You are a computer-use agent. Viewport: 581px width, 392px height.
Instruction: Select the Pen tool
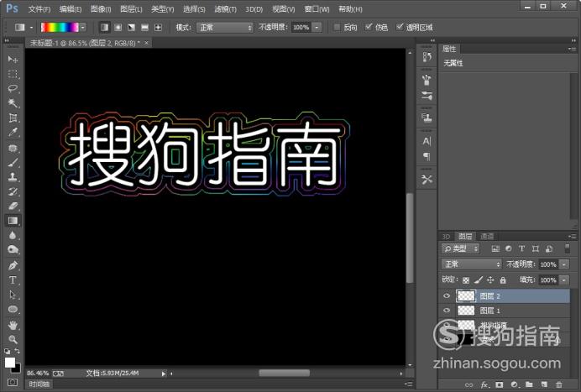[x=13, y=265]
